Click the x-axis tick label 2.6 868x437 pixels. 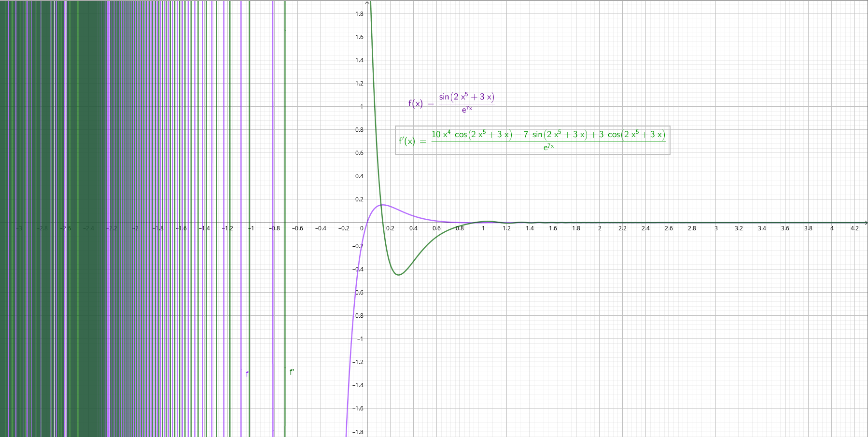pyautogui.click(x=669, y=228)
